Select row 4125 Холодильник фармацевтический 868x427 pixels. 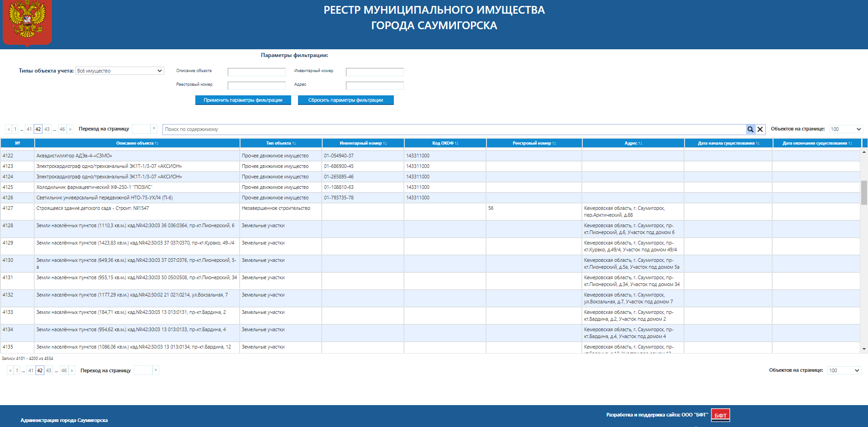click(x=430, y=187)
